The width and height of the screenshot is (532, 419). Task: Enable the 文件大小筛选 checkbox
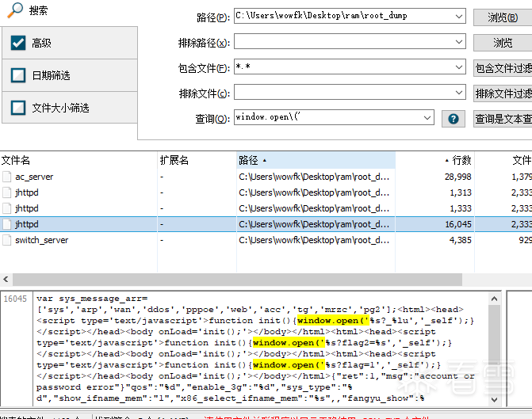point(18,108)
